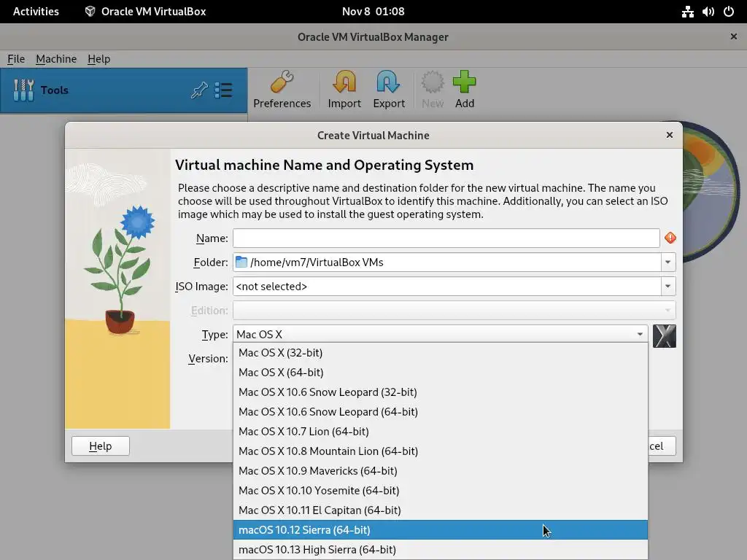Click the Import appliance icon
Image resolution: width=747 pixels, height=560 pixels.
pyautogui.click(x=344, y=82)
